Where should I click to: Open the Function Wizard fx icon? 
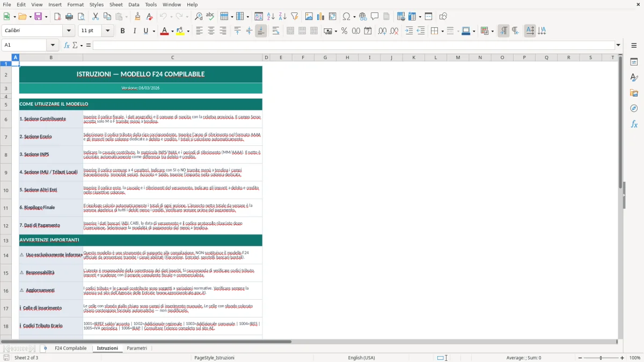[67, 45]
